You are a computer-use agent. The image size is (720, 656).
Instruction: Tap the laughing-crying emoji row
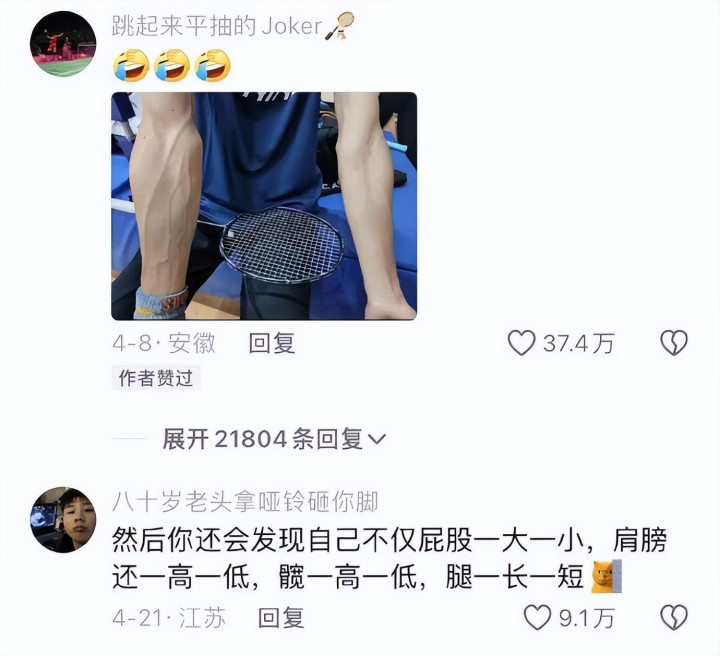coord(171,65)
